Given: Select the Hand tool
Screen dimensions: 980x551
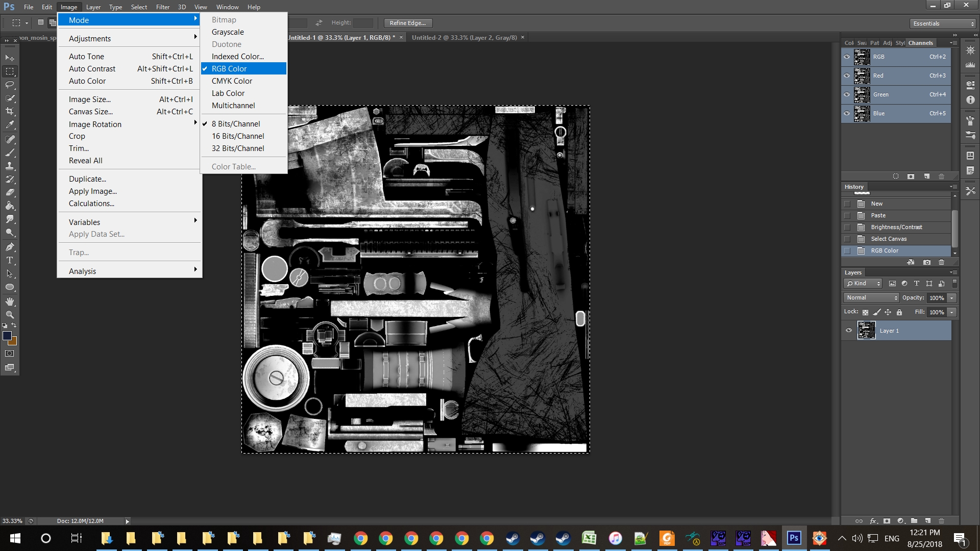Looking at the screenshot, I should click(10, 302).
